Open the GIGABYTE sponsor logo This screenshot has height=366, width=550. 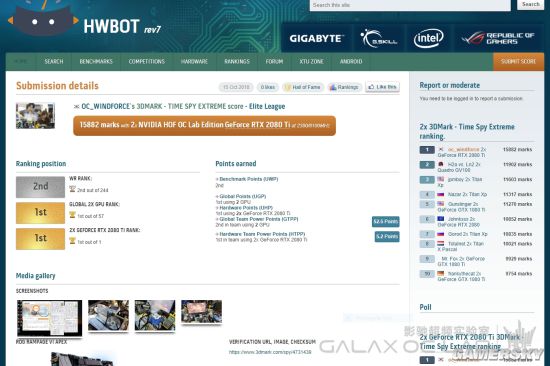click(x=316, y=38)
